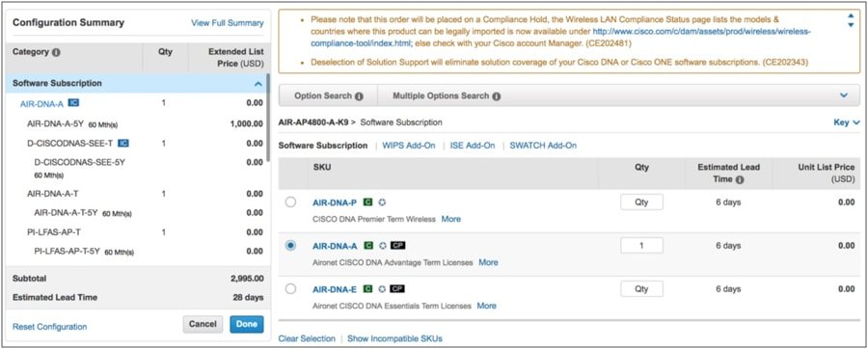Click Reset Configuration link

50,327
